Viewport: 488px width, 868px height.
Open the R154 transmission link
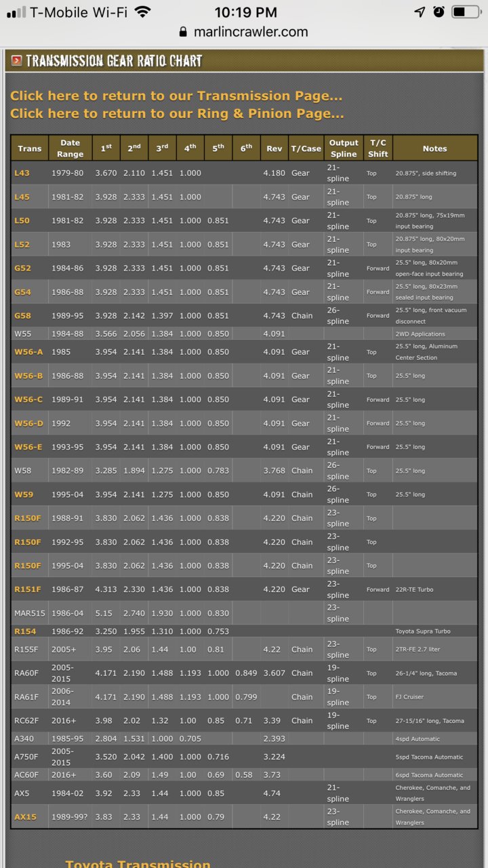point(25,631)
